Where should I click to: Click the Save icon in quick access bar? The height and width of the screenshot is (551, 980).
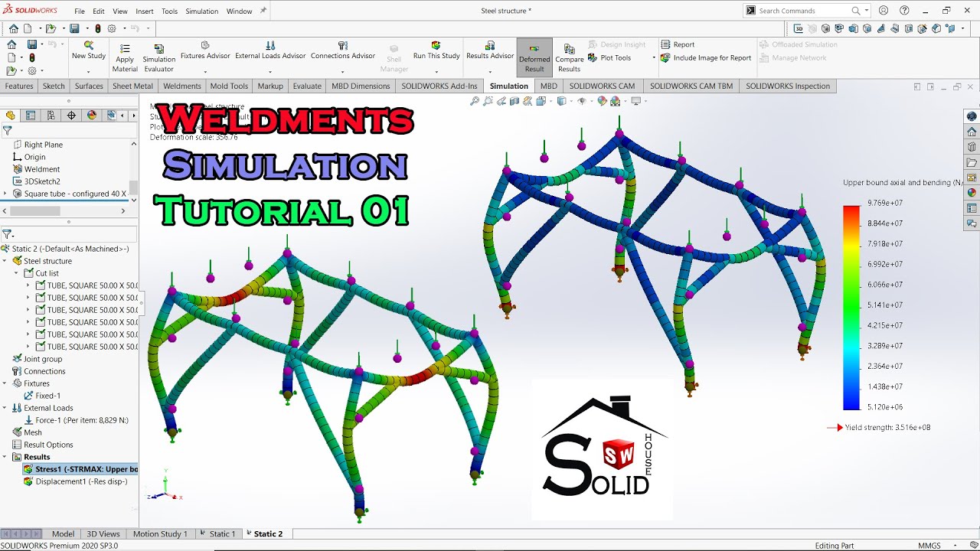tap(74, 28)
